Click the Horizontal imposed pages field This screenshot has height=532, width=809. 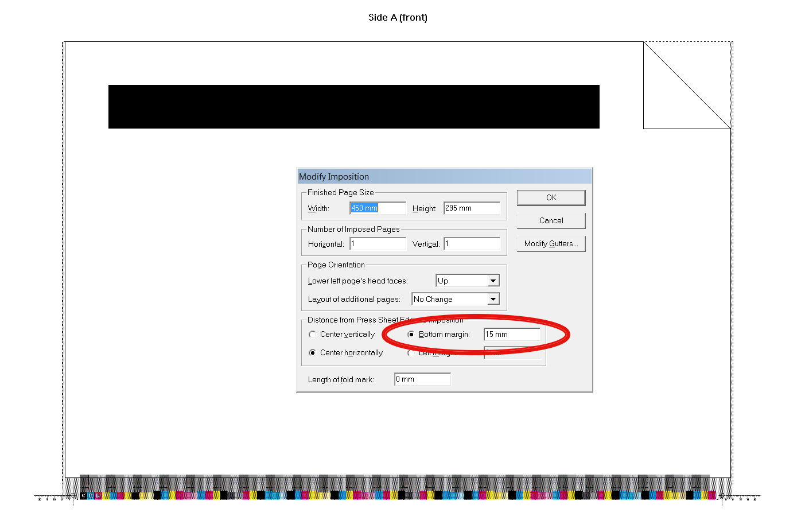(x=378, y=243)
